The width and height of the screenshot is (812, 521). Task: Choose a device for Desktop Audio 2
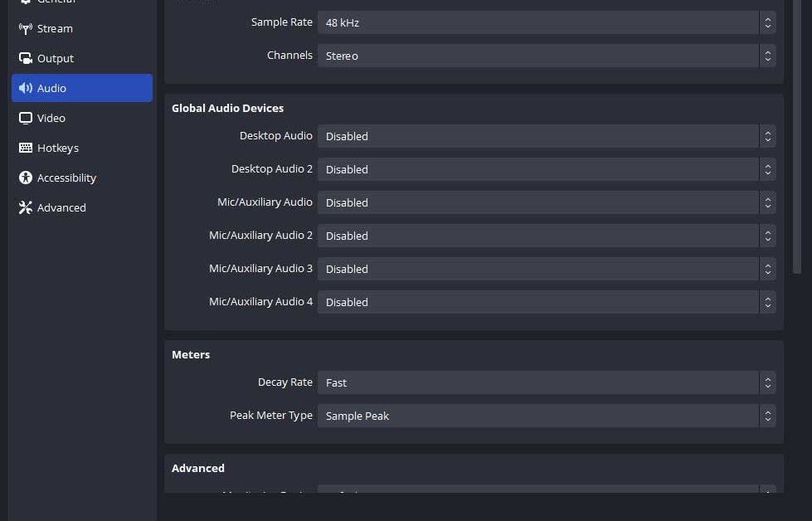point(546,169)
